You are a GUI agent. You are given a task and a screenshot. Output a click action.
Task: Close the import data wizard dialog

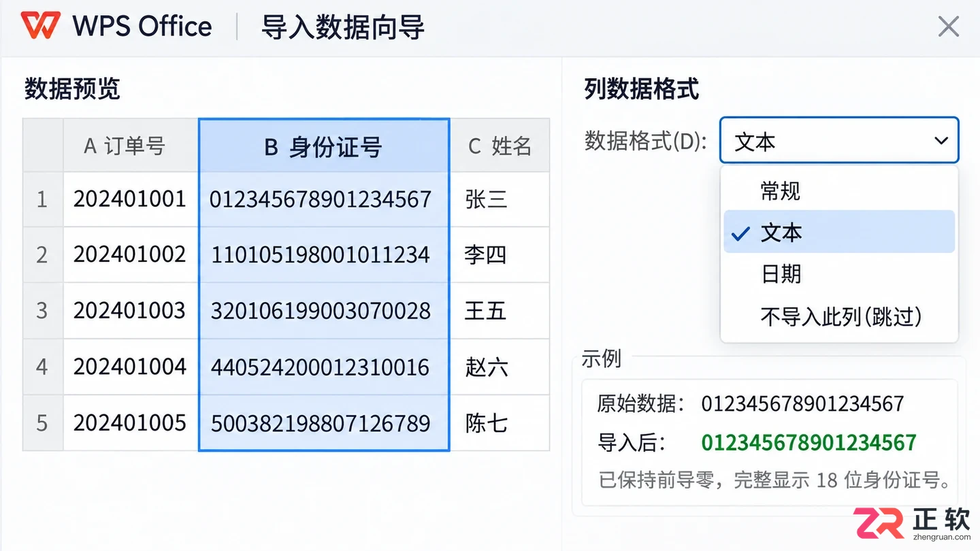click(x=948, y=27)
